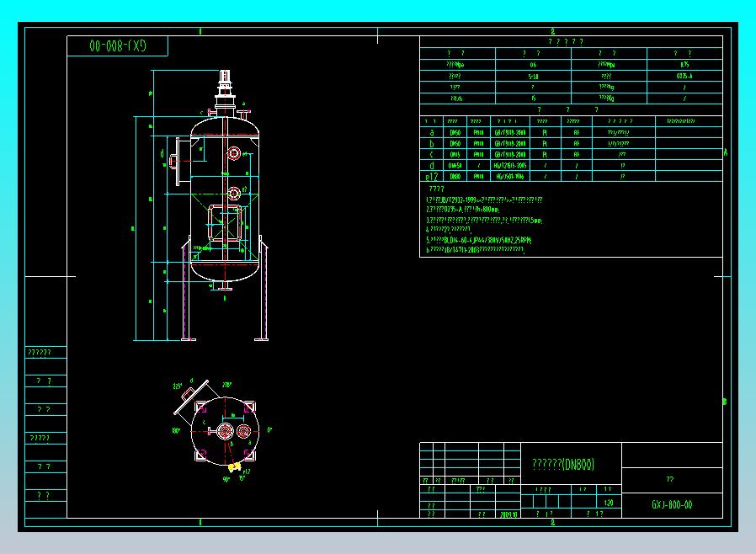The width and height of the screenshot is (756, 554).
Task: Select the right support leg of the vessel
Action: coord(264,290)
